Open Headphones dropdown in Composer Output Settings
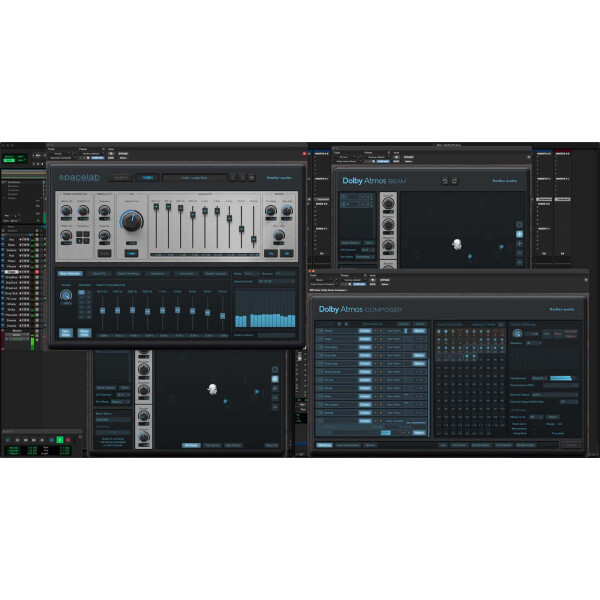Screen dimensions: 600x600 pyautogui.click(x=540, y=378)
